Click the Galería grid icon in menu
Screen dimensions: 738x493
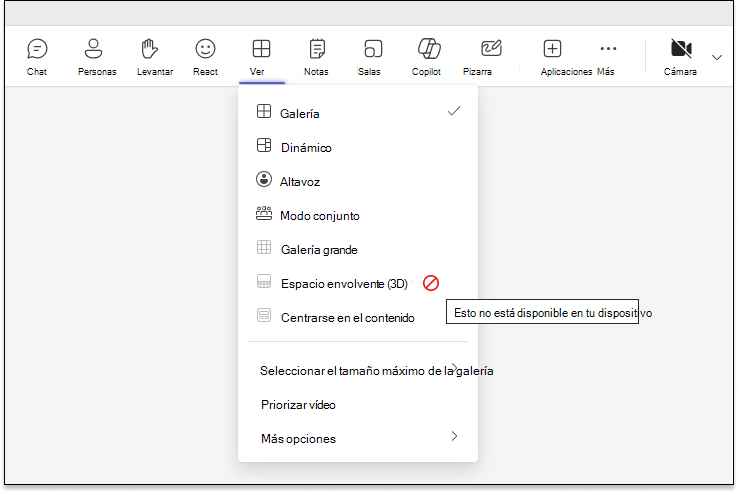pyautogui.click(x=264, y=111)
